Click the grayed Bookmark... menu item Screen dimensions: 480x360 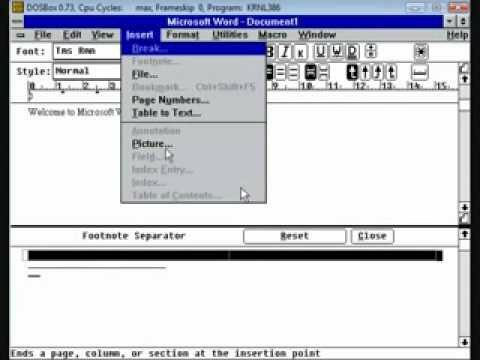pyautogui.click(x=193, y=87)
